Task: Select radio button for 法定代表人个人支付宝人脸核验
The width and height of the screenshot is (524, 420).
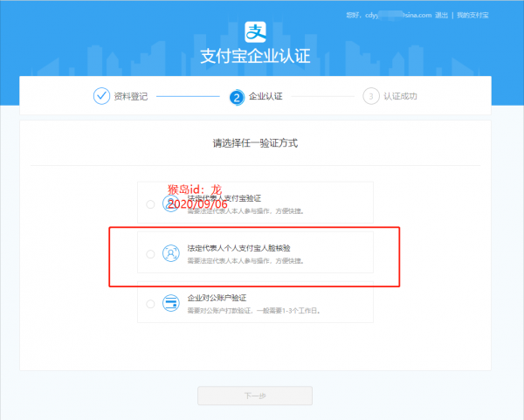Action: pyautogui.click(x=150, y=254)
